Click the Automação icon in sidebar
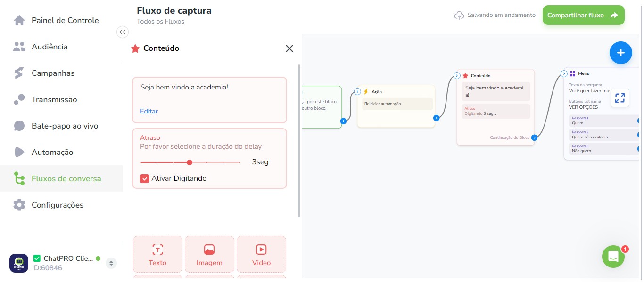 click(x=19, y=152)
